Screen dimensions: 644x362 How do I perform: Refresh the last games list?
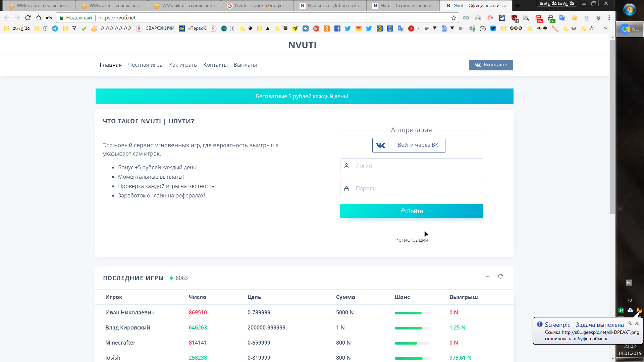(500, 276)
